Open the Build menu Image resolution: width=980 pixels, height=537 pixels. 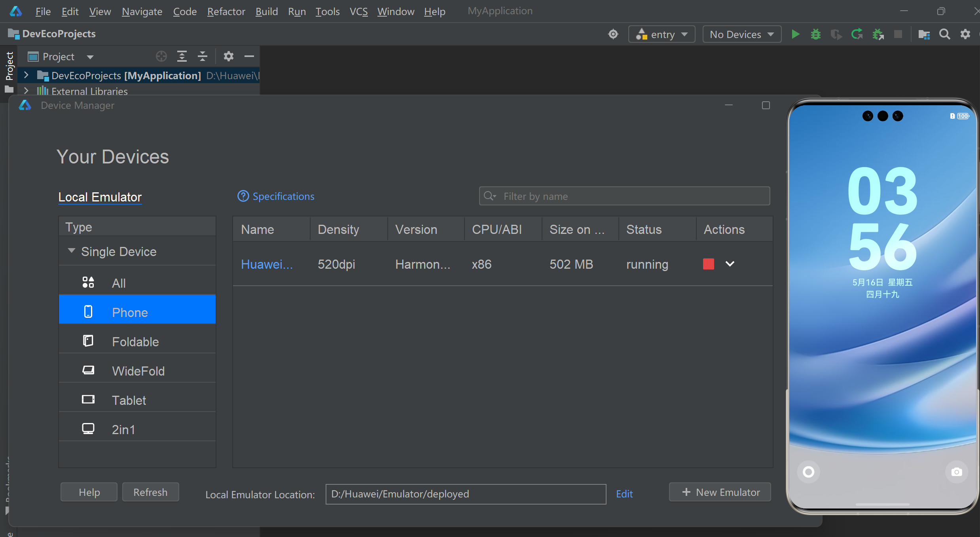click(267, 11)
